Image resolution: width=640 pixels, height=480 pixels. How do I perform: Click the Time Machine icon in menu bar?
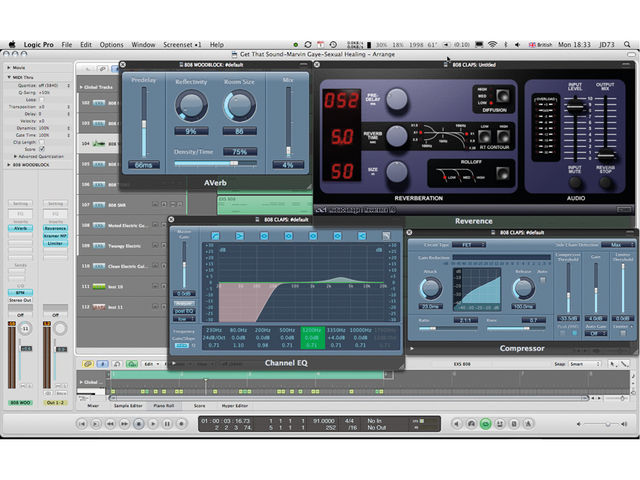(x=333, y=44)
